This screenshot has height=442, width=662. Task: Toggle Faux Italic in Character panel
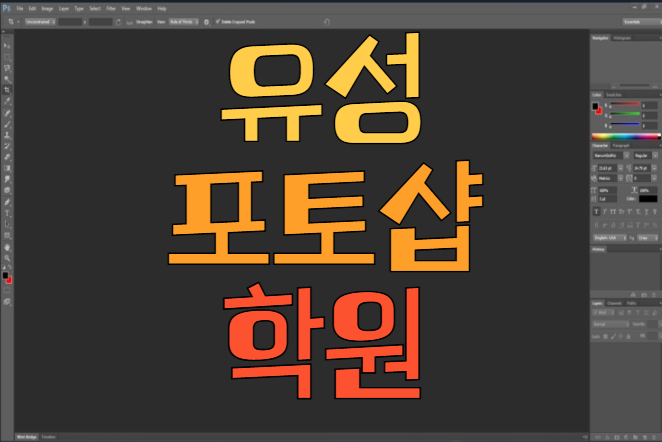point(605,212)
